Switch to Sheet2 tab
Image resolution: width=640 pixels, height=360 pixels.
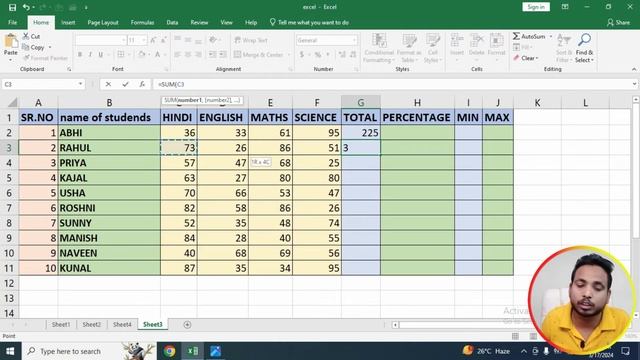click(91, 324)
